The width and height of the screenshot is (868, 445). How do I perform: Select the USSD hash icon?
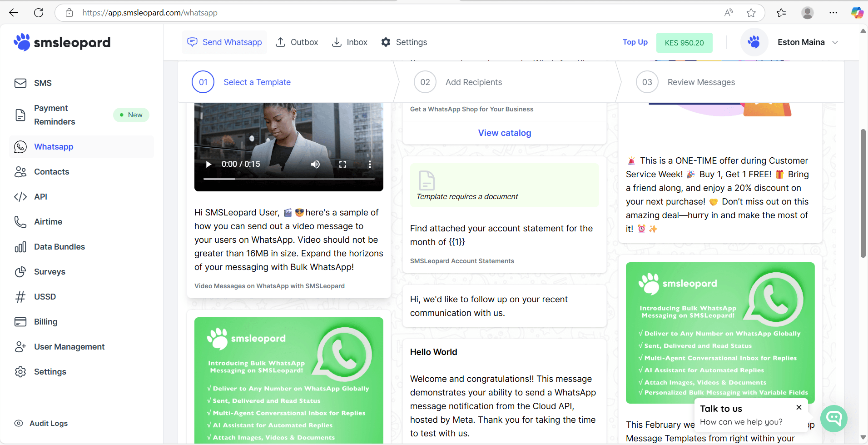(x=20, y=296)
